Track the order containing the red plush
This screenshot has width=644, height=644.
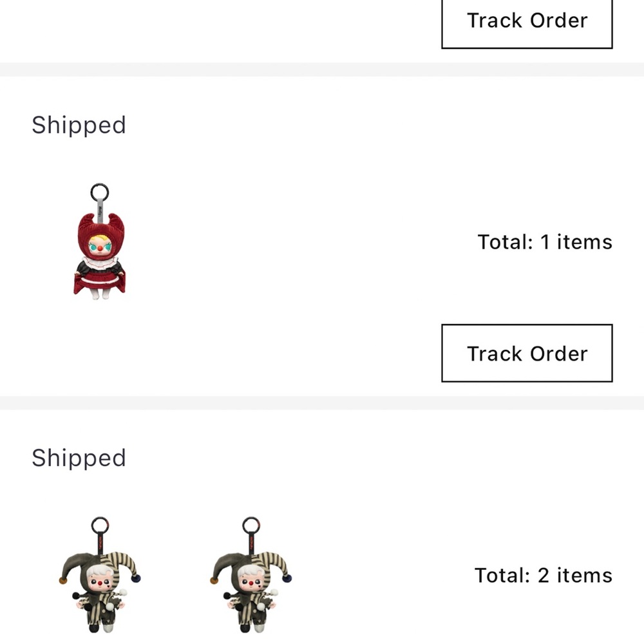click(x=526, y=353)
